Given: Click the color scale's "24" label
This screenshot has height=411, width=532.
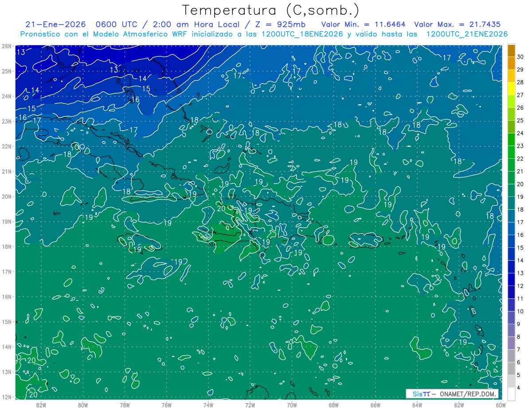Looking at the screenshot, I should coord(520,133).
